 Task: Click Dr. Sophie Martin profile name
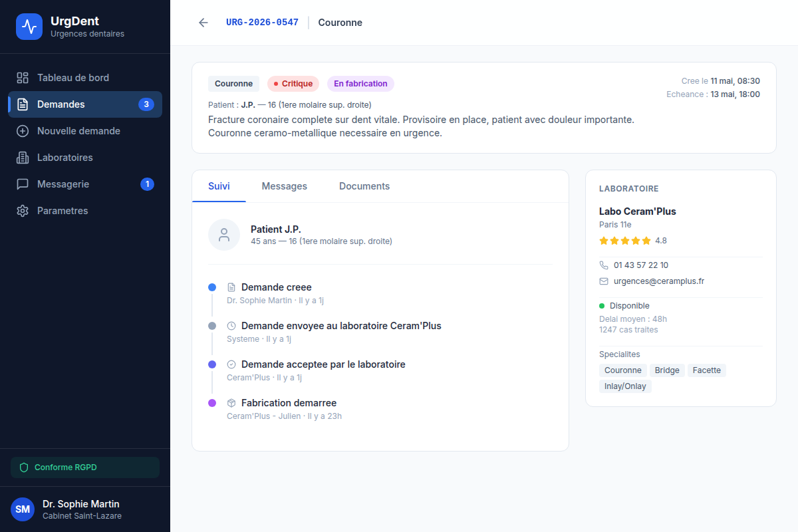click(x=81, y=504)
